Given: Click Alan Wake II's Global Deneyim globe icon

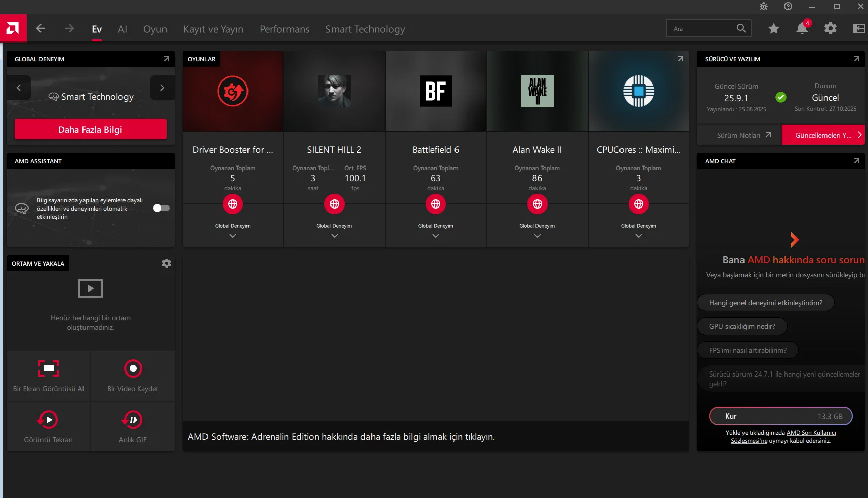Looking at the screenshot, I should (538, 204).
